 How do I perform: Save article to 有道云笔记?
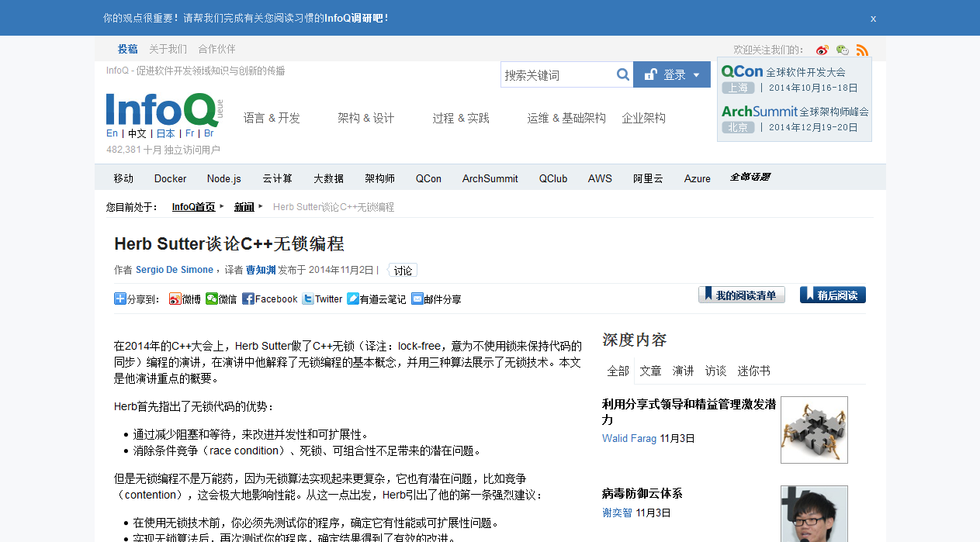pos(376,299)
